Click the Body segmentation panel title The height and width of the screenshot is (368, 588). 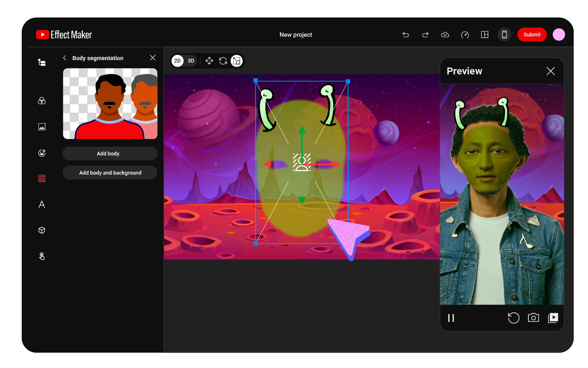[x=98, y=58]
